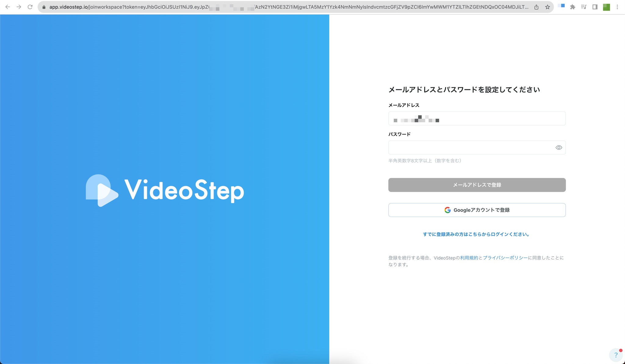Open the 利用規約 terms link
Image resolution: width=625 pixels, height=364 pixels.
click(469, 258)
